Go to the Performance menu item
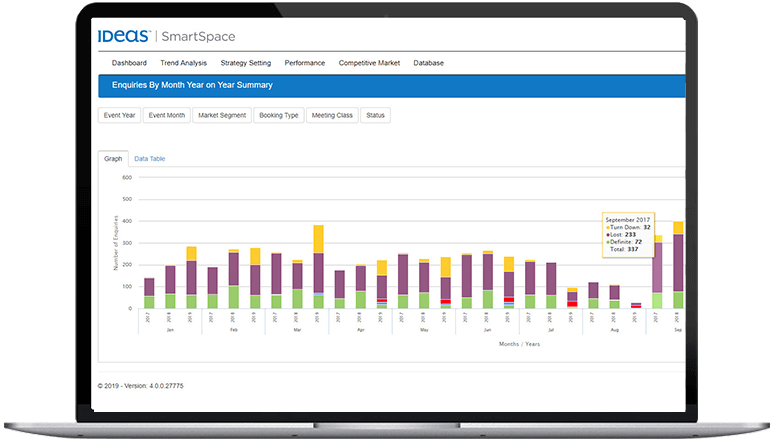775x441 pixels. click(x=304, y=63)
